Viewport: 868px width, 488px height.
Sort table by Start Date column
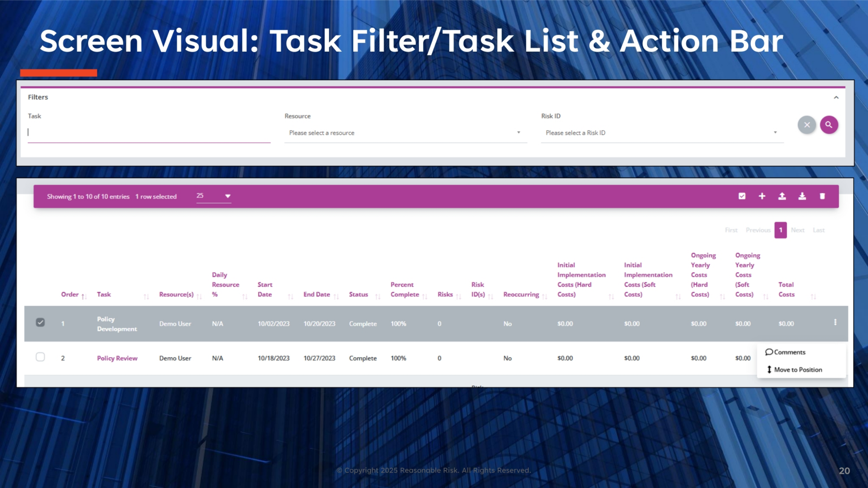(290, 297)
